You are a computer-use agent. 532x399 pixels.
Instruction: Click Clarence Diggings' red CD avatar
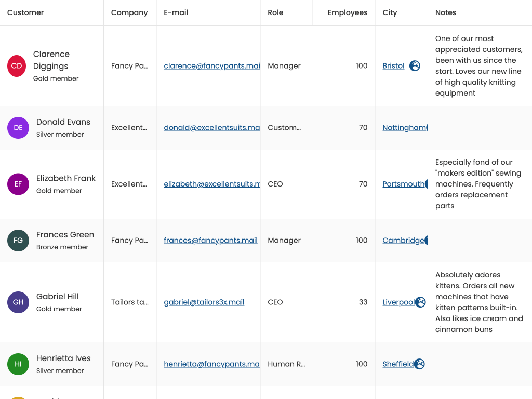coord(17,66)
